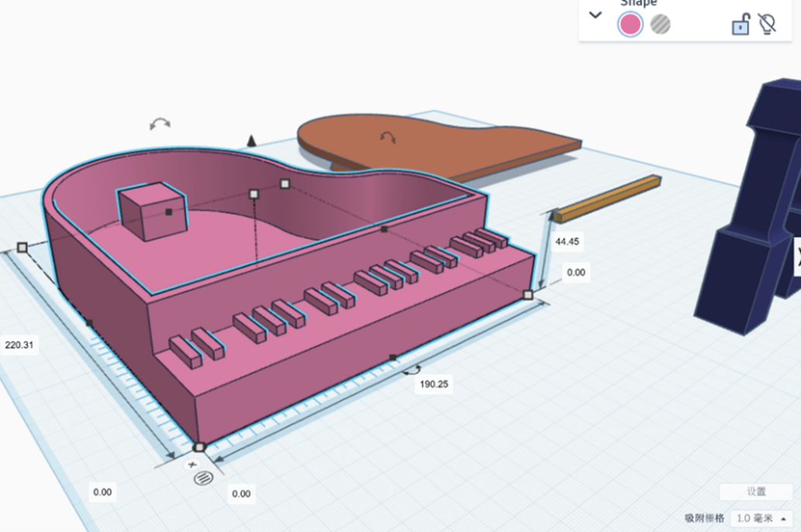Select the orange stick shape

click(607, 199)
